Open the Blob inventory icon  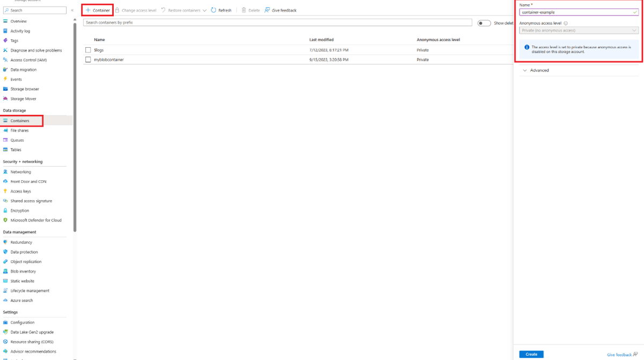[5, 271]
